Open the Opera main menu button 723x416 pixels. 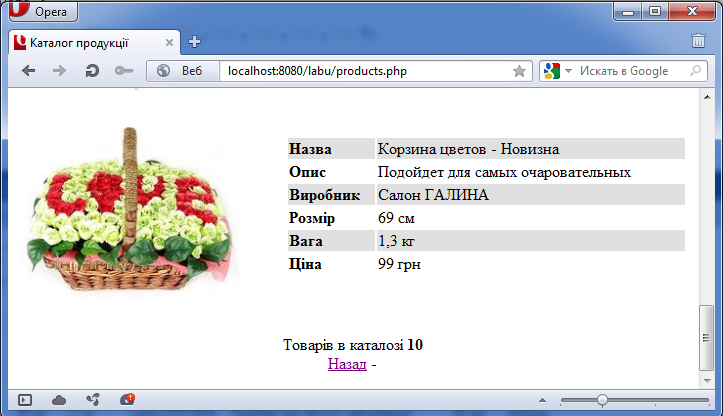click(40, 12)
